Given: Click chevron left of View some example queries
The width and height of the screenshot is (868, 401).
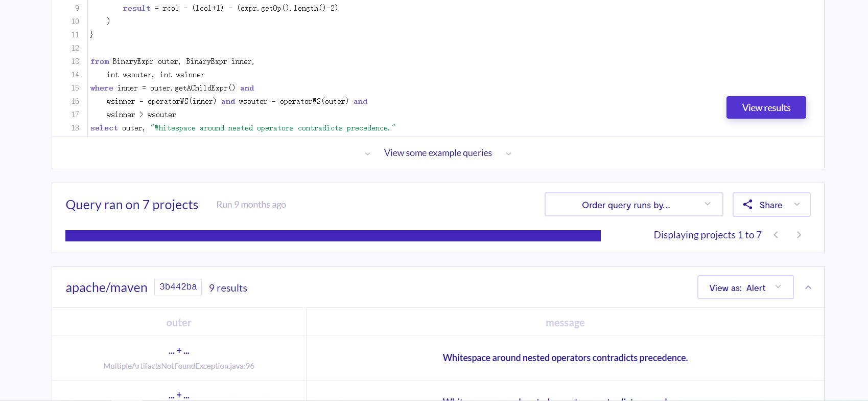Looking at the screenshot, I should (367, 153).
